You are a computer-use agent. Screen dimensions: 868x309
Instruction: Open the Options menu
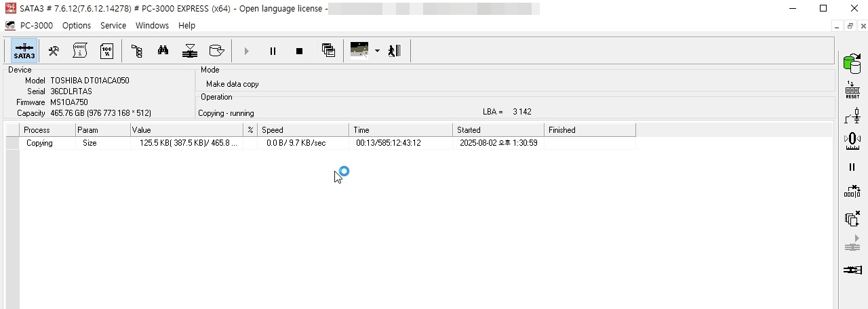coord(77,25)
